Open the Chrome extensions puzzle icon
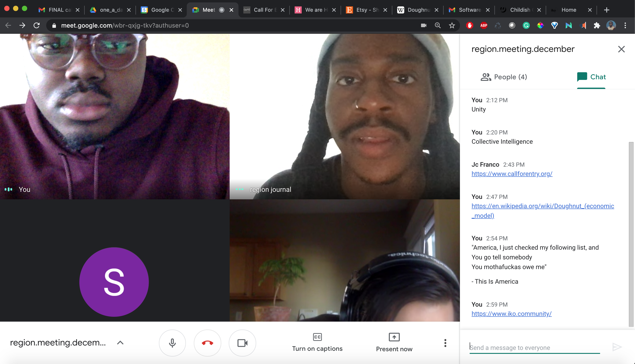Screen dimensions: 635x364 click(597, 25)
